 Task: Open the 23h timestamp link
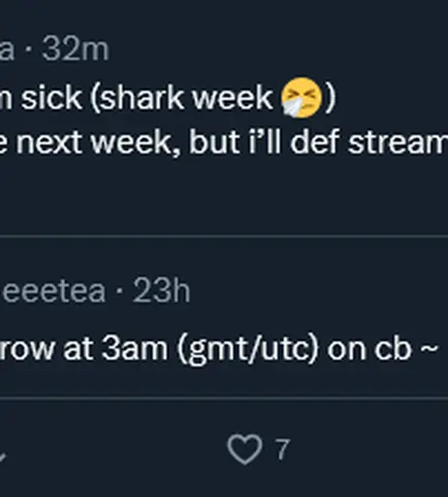161,291
